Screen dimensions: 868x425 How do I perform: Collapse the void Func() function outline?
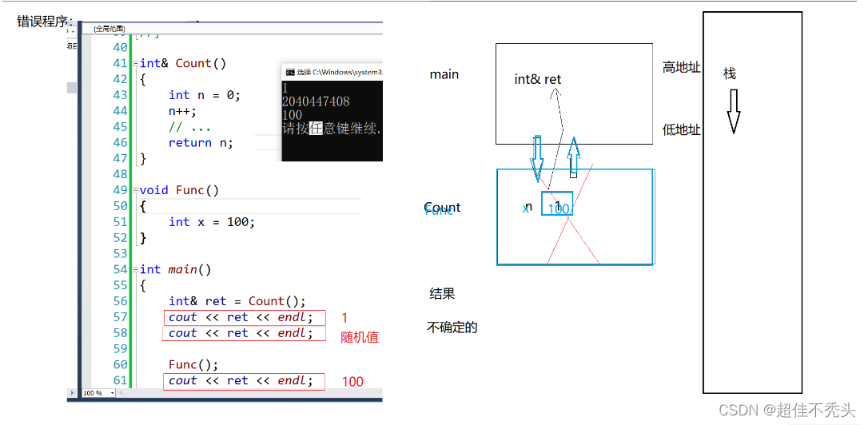(136, 190)
